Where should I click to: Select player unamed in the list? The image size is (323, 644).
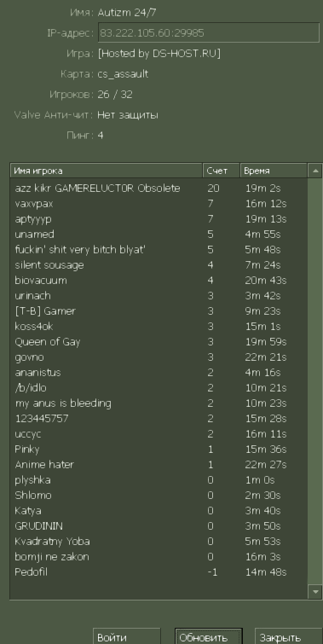(159, 235)
